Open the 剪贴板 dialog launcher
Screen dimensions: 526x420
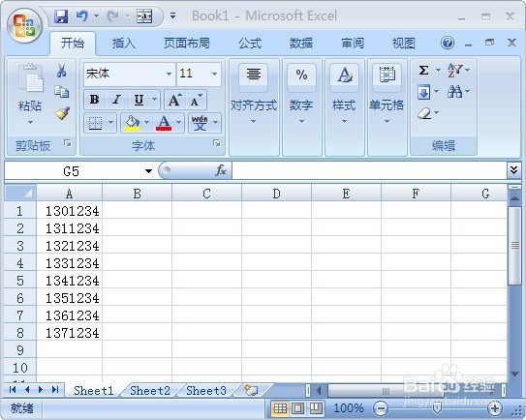pyautogui.click(x=68, y=143)
